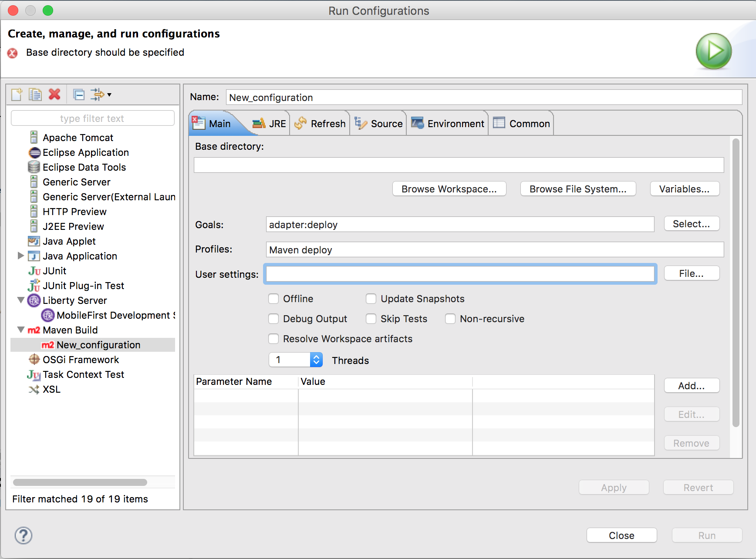Click the Base directory input field
The height and width of the screenshot is (559, 756).
point(459,165)
